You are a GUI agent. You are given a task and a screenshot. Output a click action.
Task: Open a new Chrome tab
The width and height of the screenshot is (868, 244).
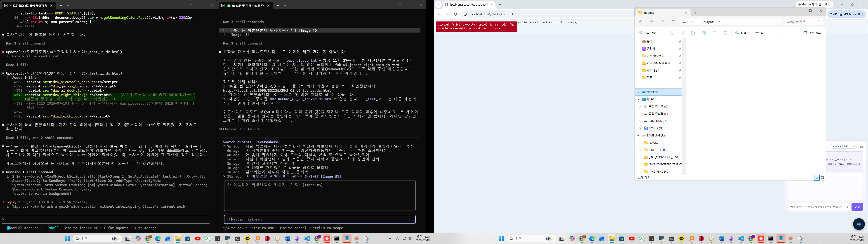[500, 5]
